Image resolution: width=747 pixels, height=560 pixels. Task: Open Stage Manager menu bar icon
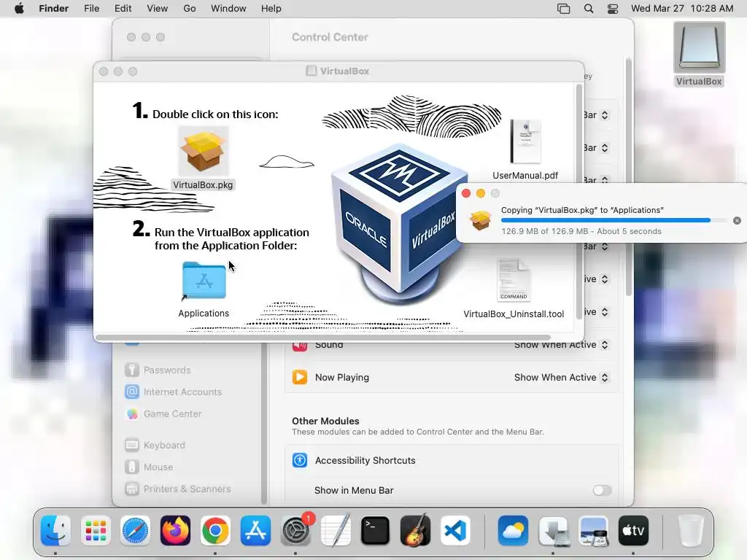564,9
